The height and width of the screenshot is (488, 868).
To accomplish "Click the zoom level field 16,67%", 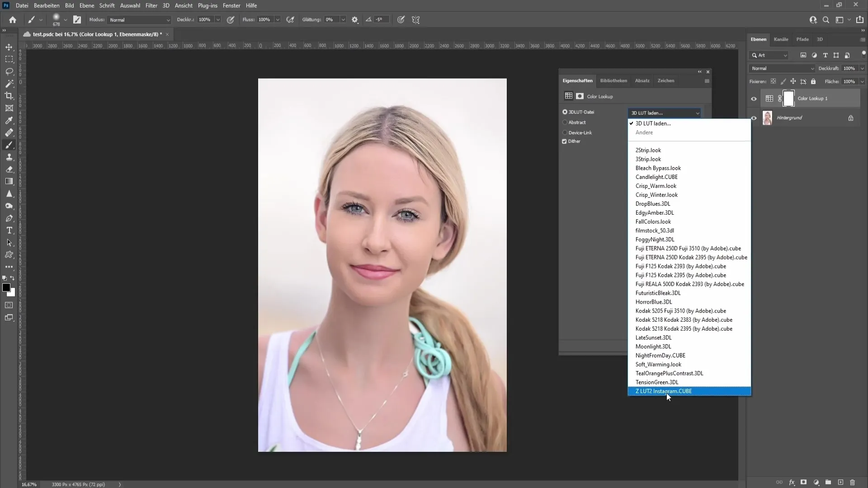I will point(29,484).
